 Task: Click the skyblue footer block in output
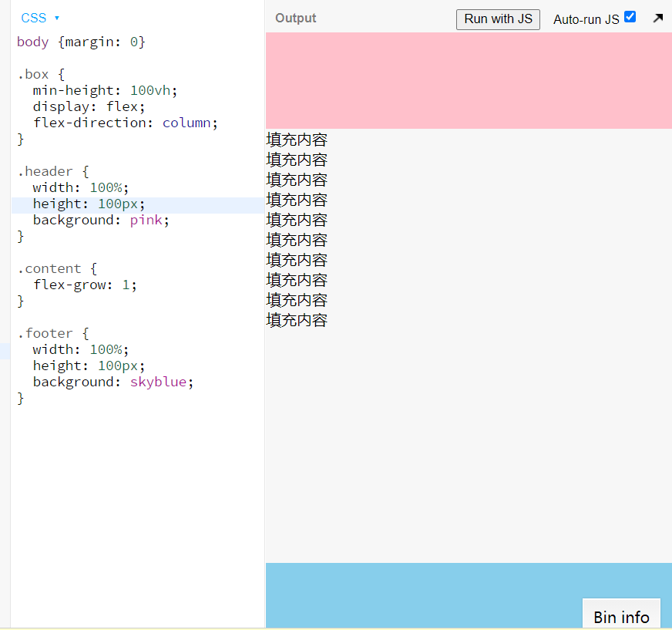point(469,595)
